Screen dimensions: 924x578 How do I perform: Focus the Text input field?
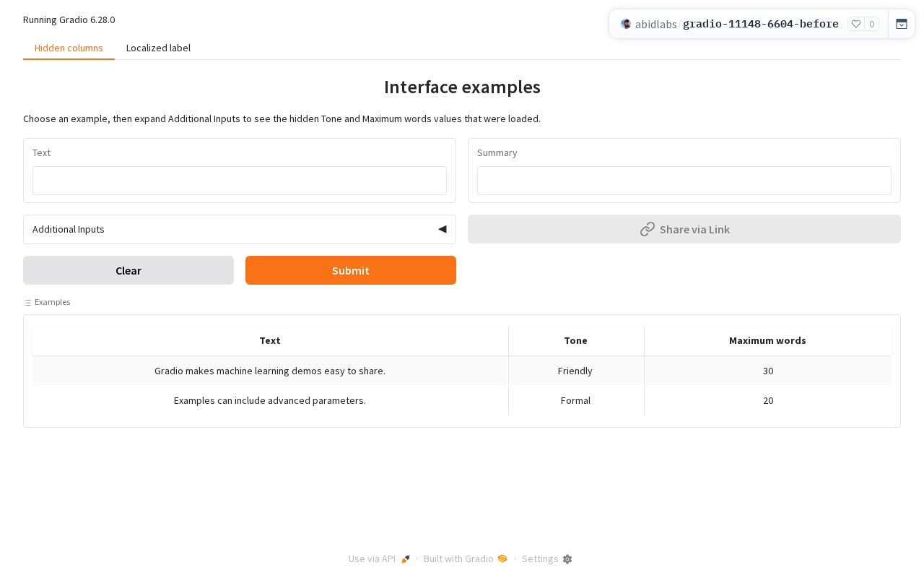(240, 181)
